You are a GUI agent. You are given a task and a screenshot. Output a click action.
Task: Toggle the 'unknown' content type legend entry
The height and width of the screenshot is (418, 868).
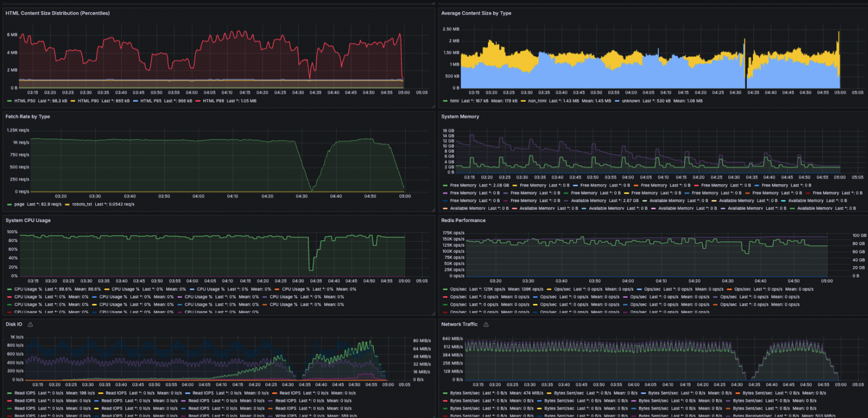[628, 101]
